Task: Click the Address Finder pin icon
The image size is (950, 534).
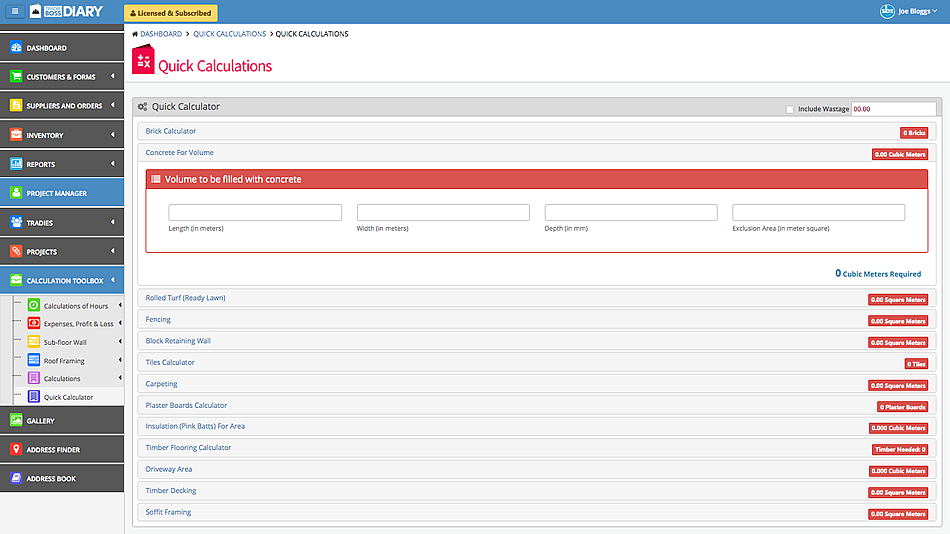Action: click(x=16, y=450)
